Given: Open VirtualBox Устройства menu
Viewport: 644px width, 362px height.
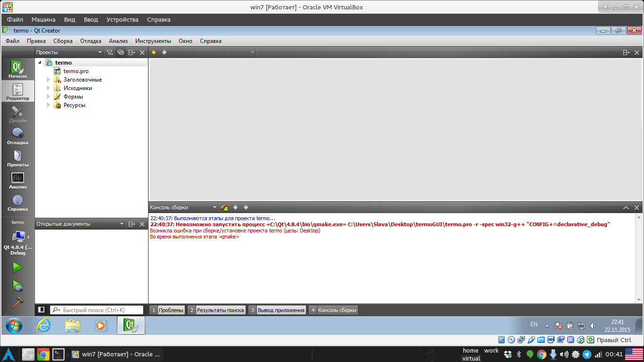Looking at the screenshot, I should 123,20.
